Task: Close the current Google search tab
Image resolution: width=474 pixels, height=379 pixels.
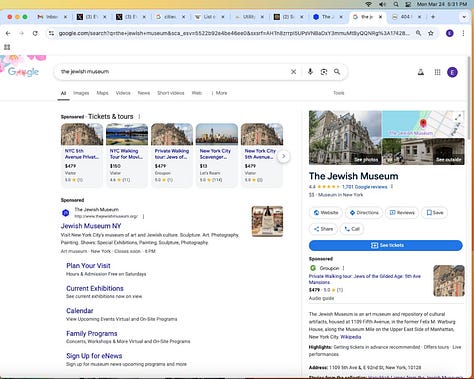Action: [380, 17]
